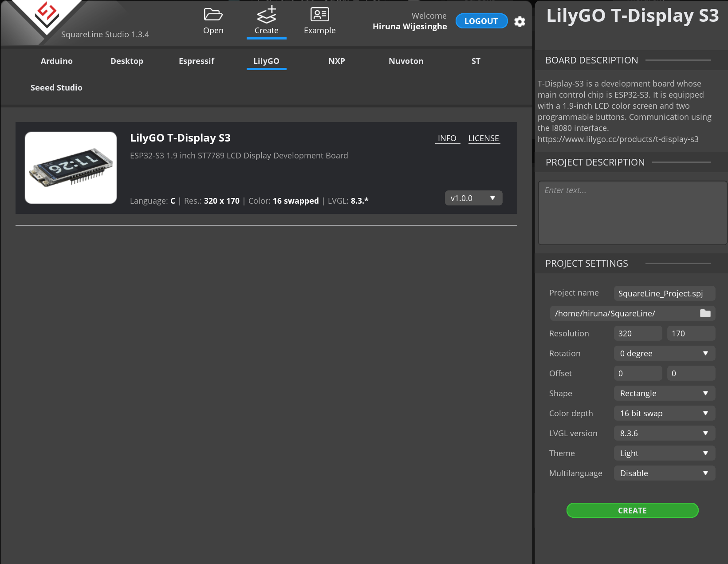The width and height of the screenshot is (728, 564).
Task: Log out with the LOGOUT button
Action: 481,21
